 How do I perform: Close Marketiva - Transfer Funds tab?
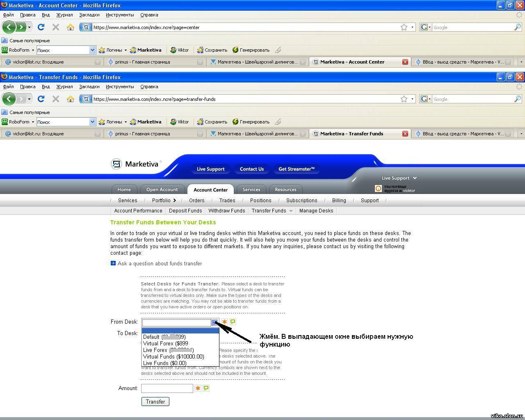point(405,134)
